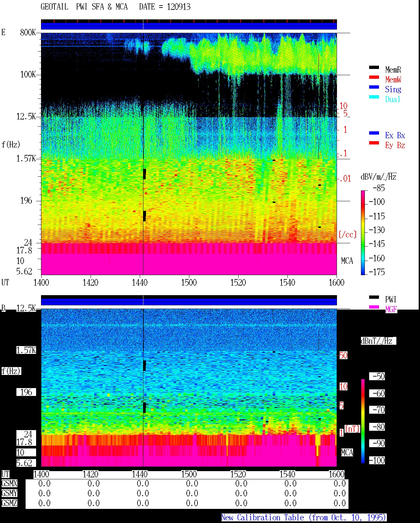Click the blue Sing legend swatch
The image size is (420, 523).
coord(374,87)
